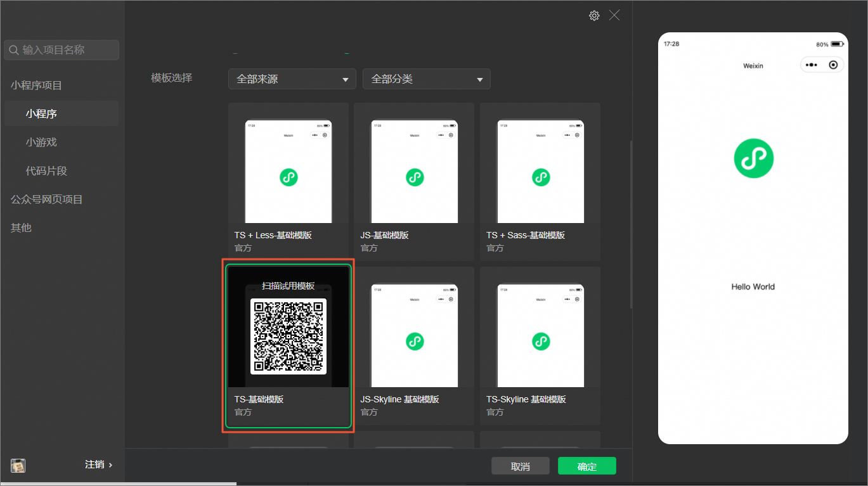Choose the TS + Sass-基础模版 template

pos(540,182)
